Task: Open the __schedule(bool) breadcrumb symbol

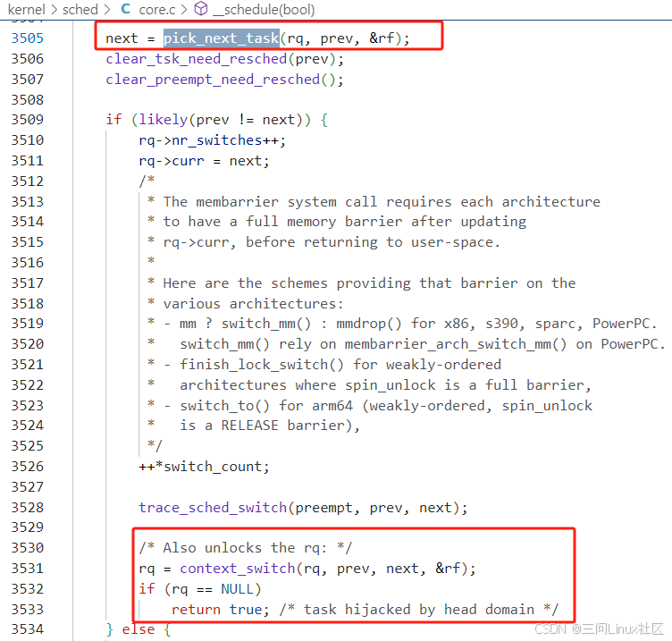Action: click(x=264, y=10)
